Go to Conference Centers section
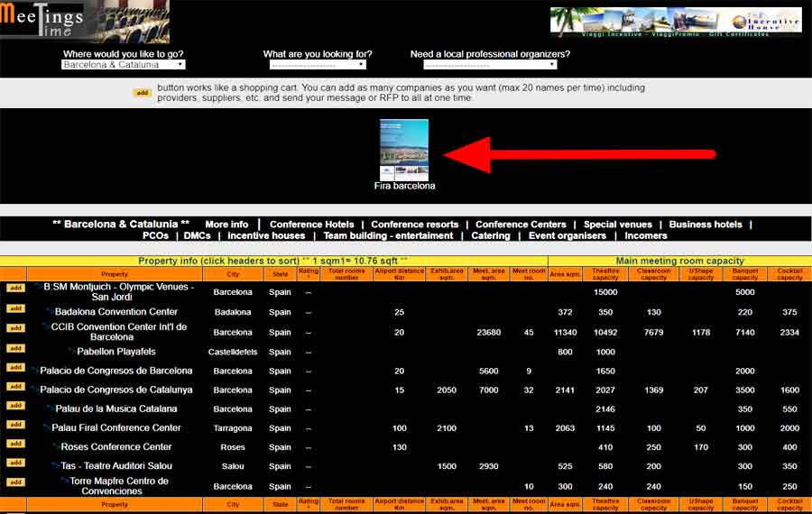 point(521,225)
